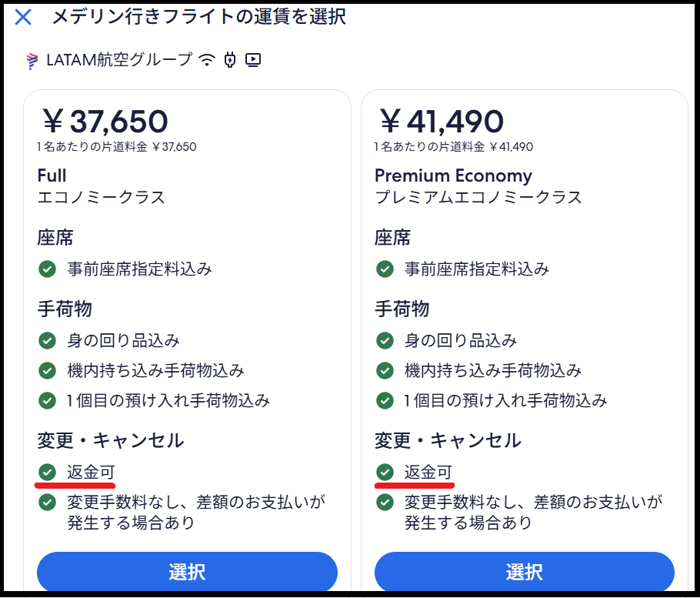Click Full fare 変更手数料なし checkmark icon

point(48,503)
